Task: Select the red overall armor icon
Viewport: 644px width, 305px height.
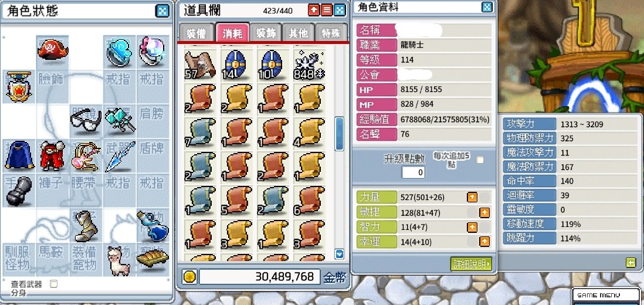Action: tap(53, 155)
